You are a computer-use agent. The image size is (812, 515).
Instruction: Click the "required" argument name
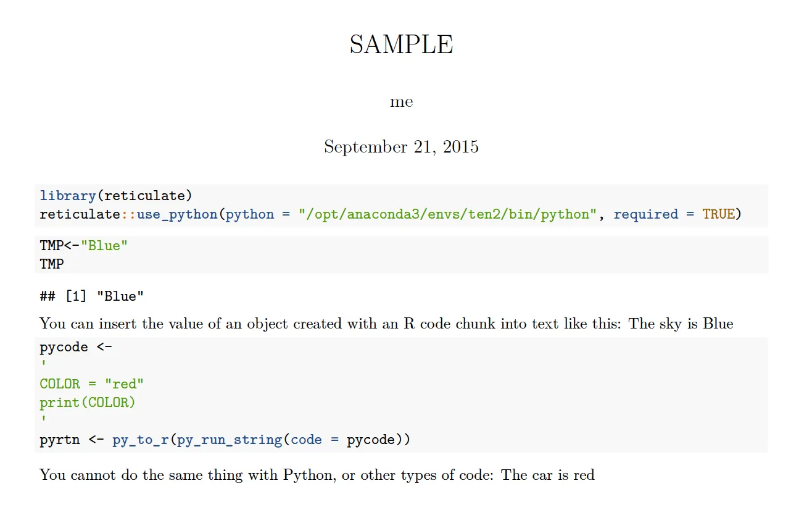[645, 214]
